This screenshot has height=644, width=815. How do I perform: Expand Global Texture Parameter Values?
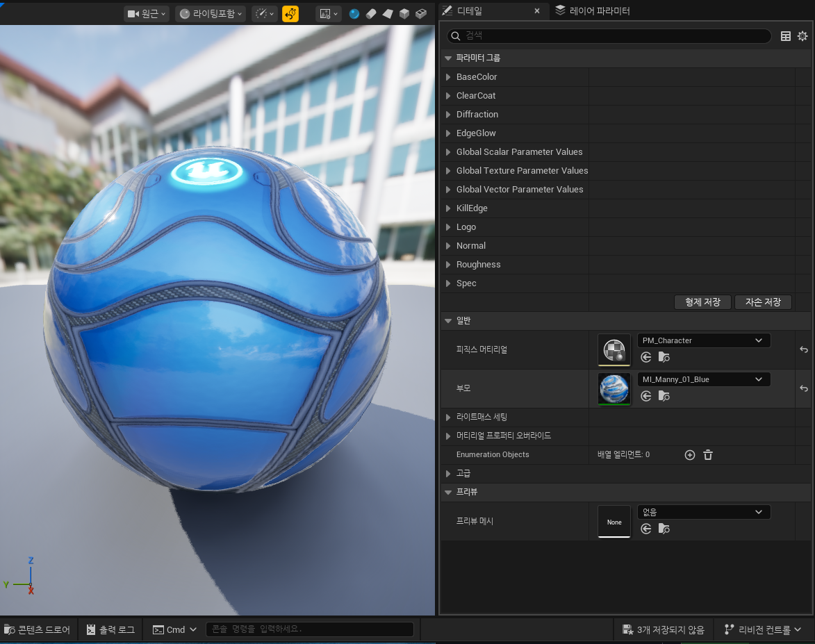pos(448,170)
